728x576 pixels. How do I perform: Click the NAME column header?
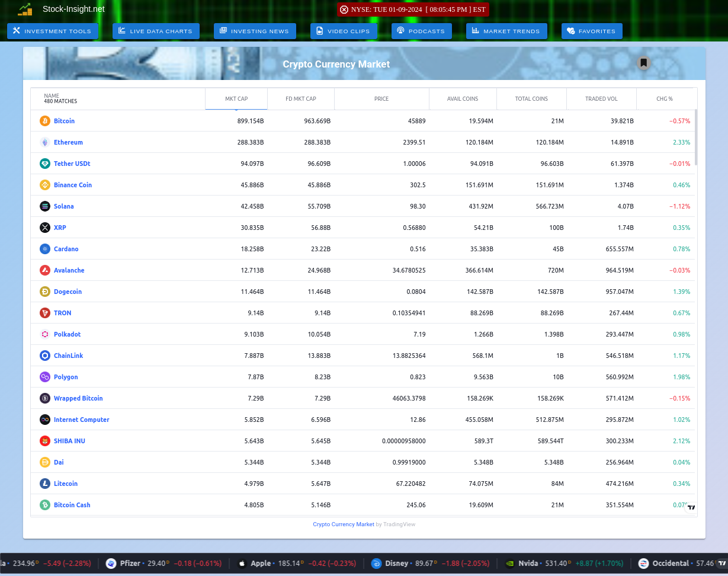118,99
